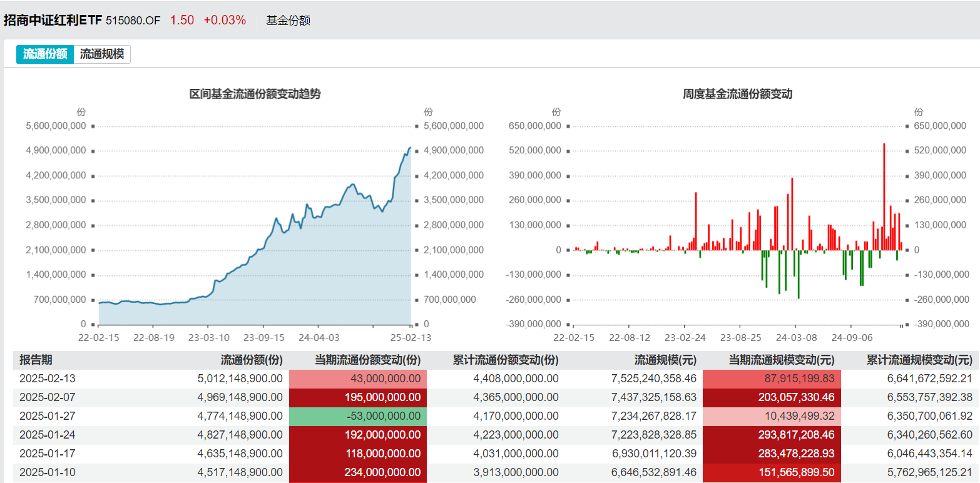The width and height of the screenshot is (980, 483).
Task: Click the 流通份额(份) column header
Action: [252, 360]
